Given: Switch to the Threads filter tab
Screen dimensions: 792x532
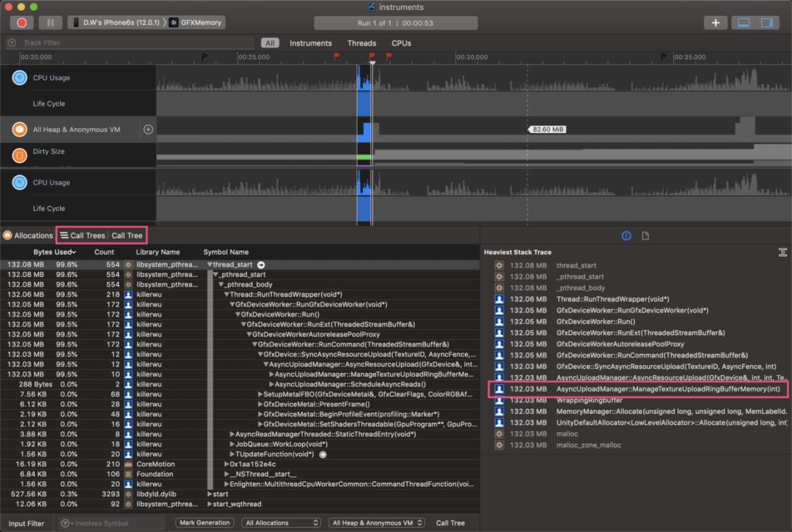Looking at the screenshot, I should (362, 43).
